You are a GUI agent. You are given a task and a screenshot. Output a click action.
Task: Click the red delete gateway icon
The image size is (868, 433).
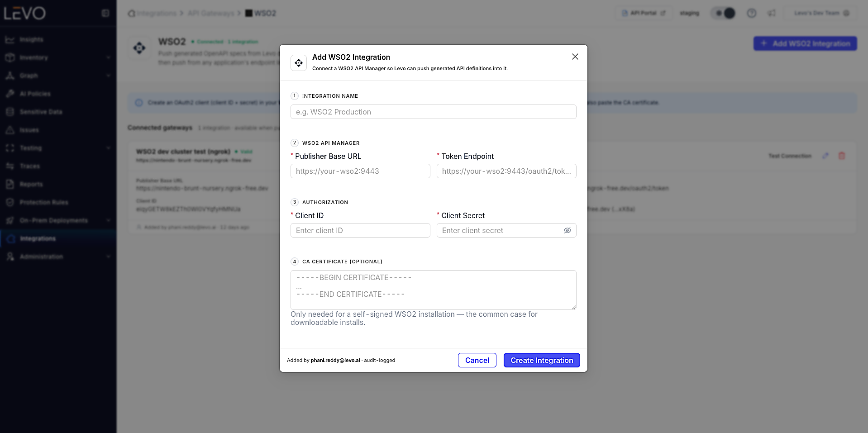coord(842,156)
